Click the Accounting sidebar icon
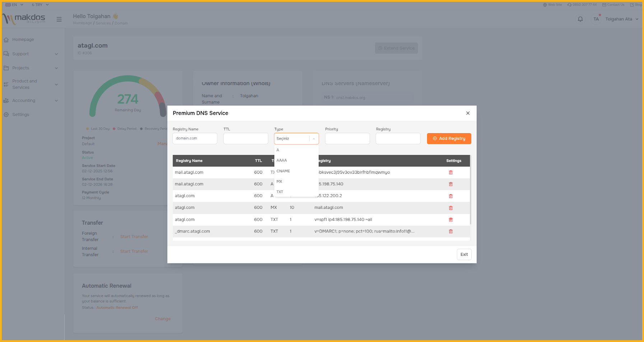 click(6, 100)
